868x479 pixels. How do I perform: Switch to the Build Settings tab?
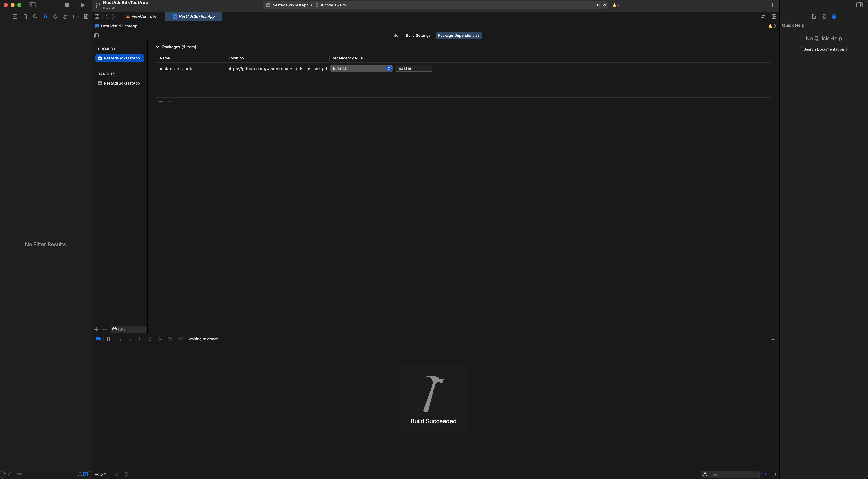click(x=418, y=36)
